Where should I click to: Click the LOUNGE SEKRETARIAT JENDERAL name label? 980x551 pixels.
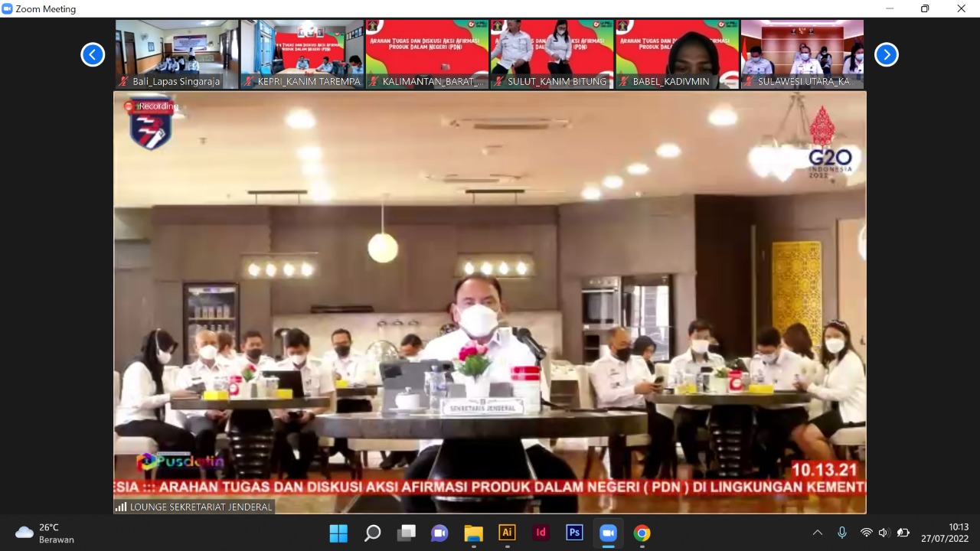coord(194,507)
